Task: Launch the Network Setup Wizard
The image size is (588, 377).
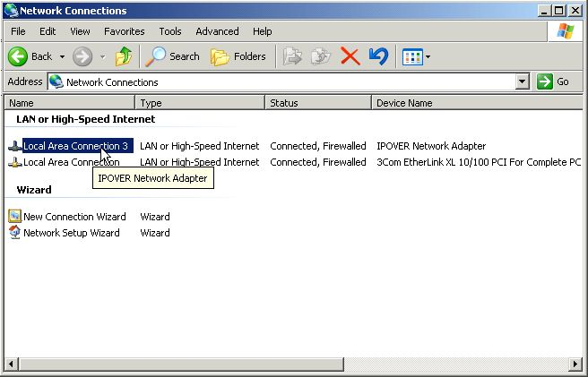Action: point(71,233)
